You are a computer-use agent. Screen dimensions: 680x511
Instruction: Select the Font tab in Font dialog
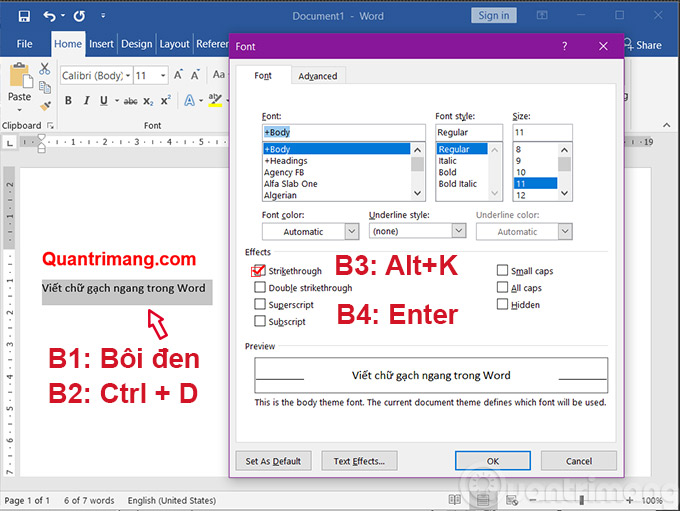(x=263, y=75)
